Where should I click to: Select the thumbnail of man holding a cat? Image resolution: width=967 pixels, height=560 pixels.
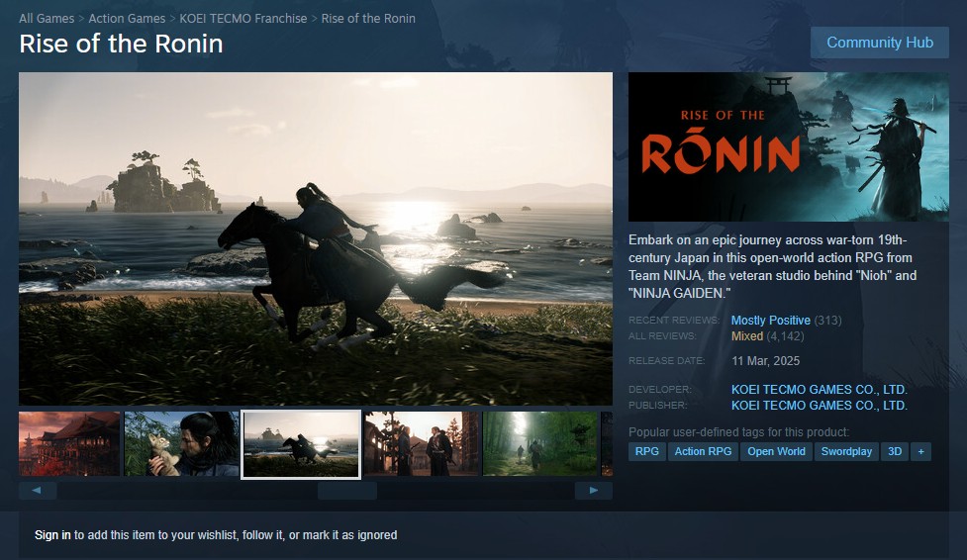click(x=181, y=444)
